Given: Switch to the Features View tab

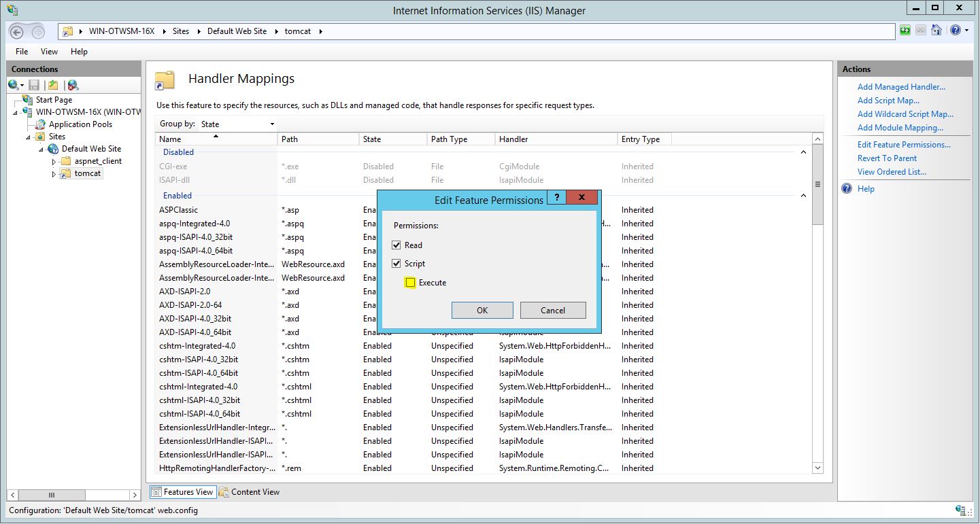Looking at the screenshot, I should [x=182, y=492].
